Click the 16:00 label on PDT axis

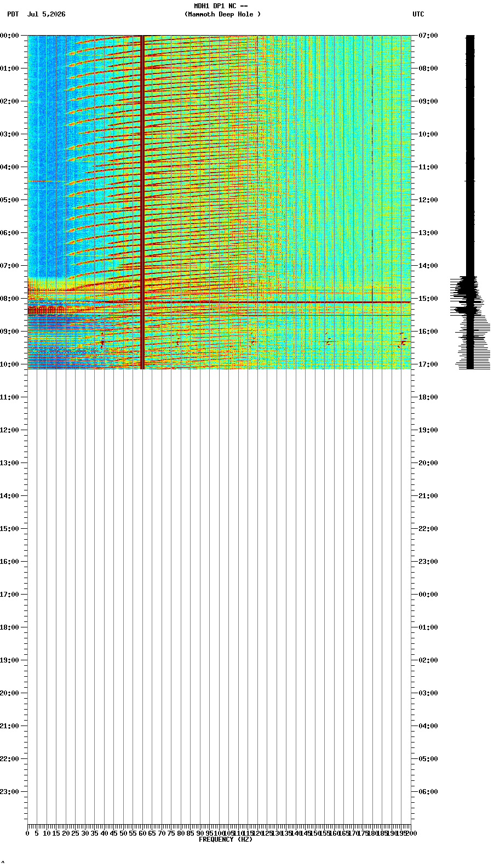(9, 561)
